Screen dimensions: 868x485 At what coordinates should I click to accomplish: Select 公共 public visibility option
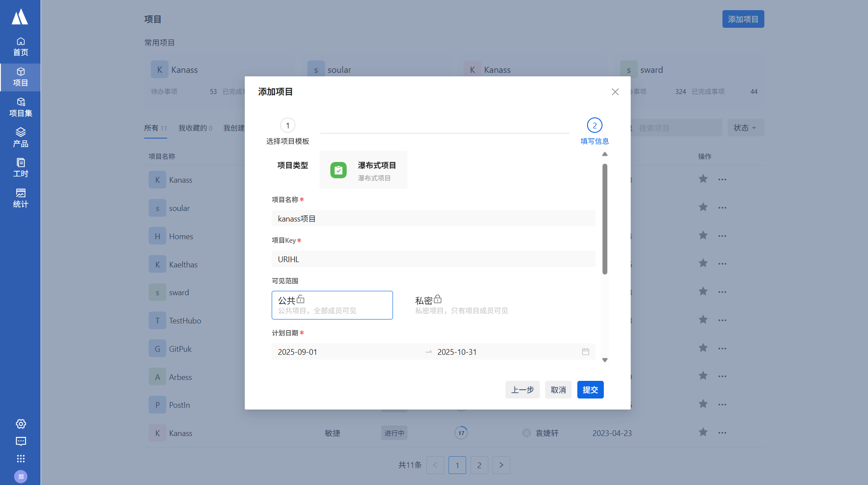point(332,305)
